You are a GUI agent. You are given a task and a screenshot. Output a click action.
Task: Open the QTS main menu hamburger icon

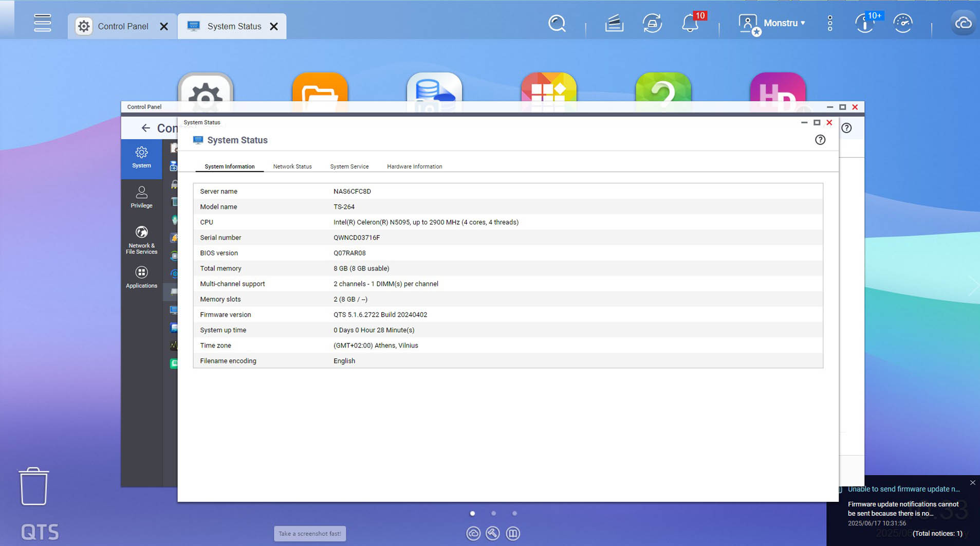(42, 23)
